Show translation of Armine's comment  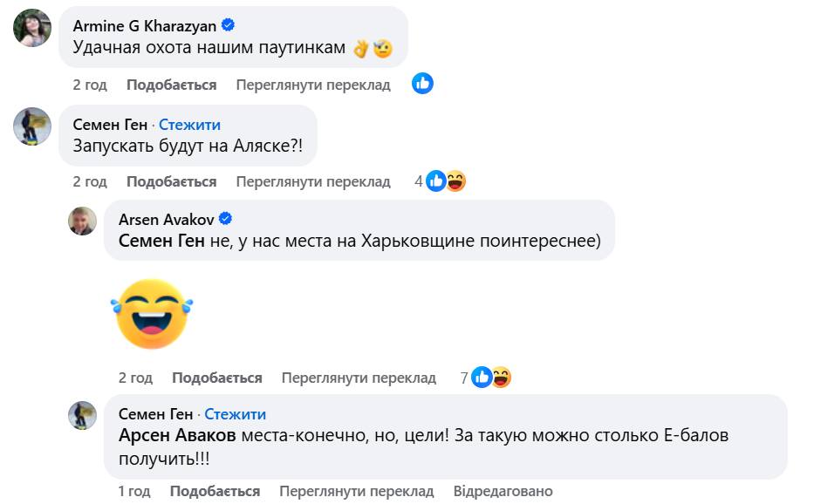pos(313,85)
